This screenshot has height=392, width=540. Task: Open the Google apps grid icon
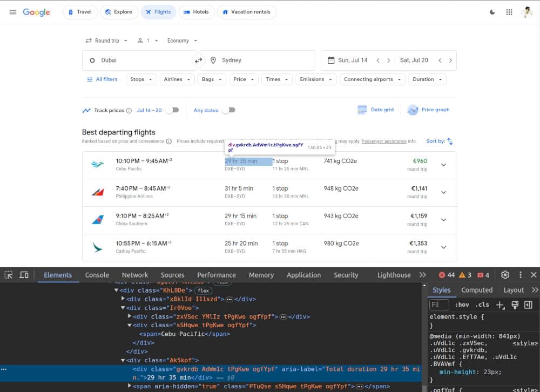[509, 12]
